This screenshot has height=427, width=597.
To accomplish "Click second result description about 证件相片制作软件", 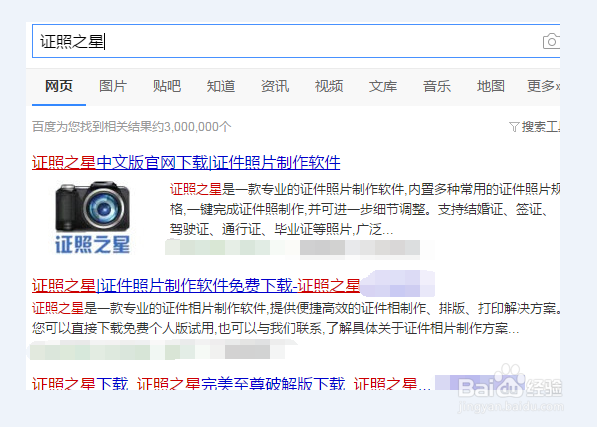I will coord(296,318).
